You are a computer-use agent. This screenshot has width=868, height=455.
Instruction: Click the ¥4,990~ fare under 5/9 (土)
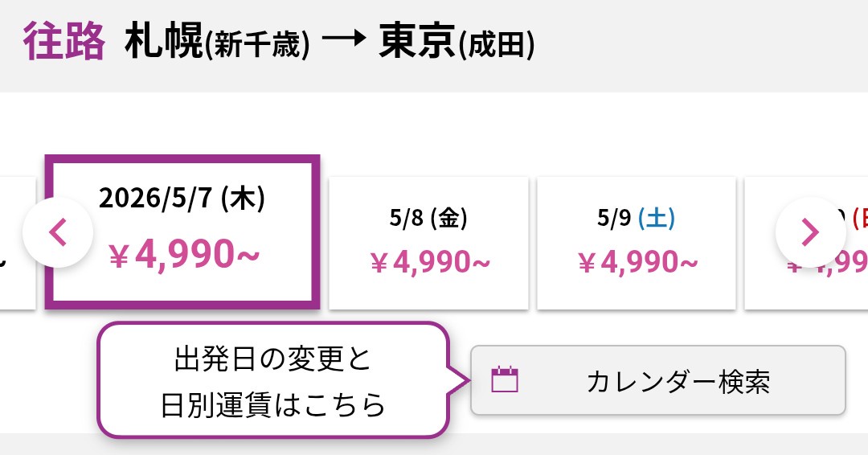[637, 262]
